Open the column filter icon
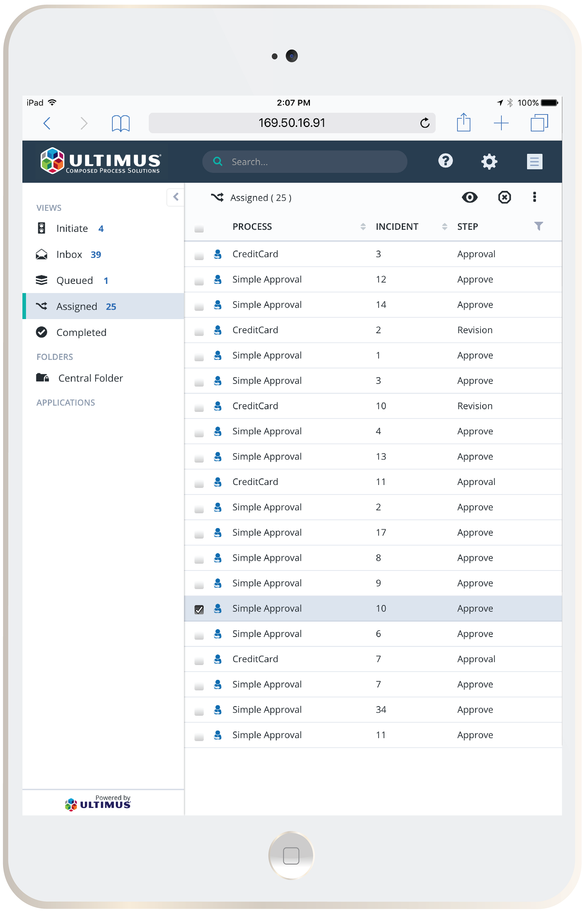The height and width of the screenshot is (913, 588). (x=539, y=226)
